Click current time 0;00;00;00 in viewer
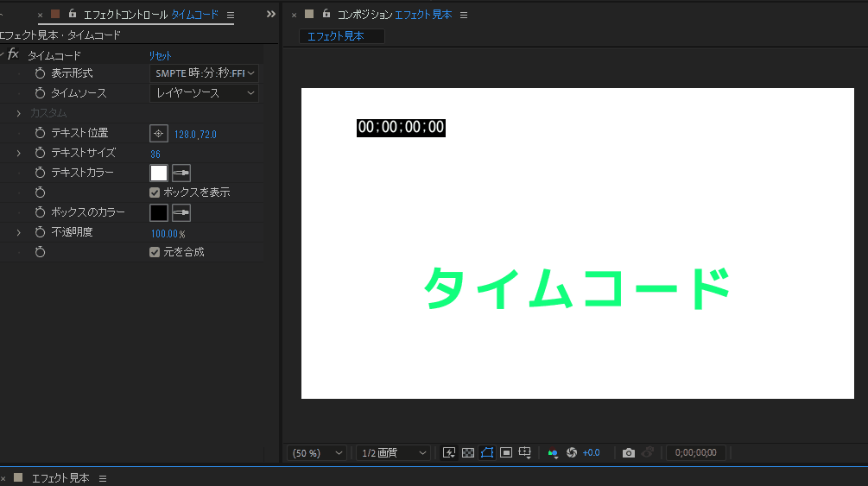Screen dimensions: 868x486 click(x=696, y=453)
